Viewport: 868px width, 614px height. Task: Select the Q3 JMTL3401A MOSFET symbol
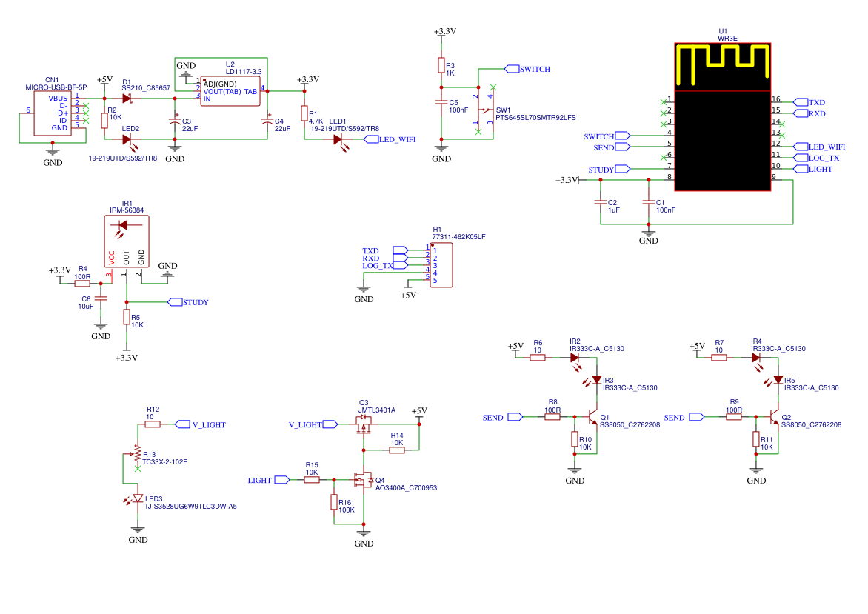pos(364,424)
